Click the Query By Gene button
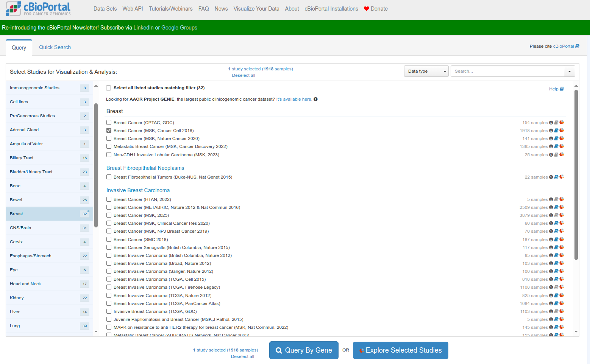Screen dimensions: 590x364 304,350
